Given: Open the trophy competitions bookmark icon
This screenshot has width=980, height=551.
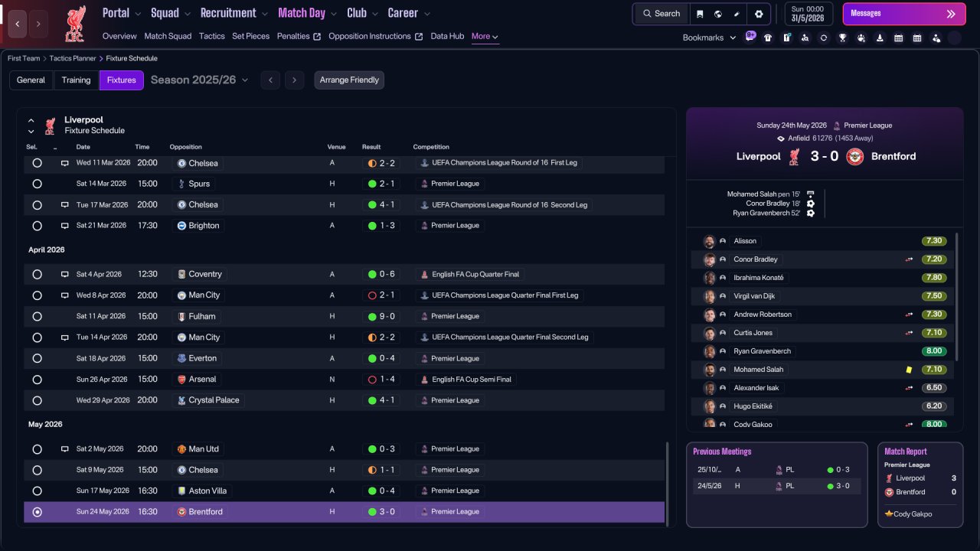Looking at the screenshot, I should tap(842, 37).
